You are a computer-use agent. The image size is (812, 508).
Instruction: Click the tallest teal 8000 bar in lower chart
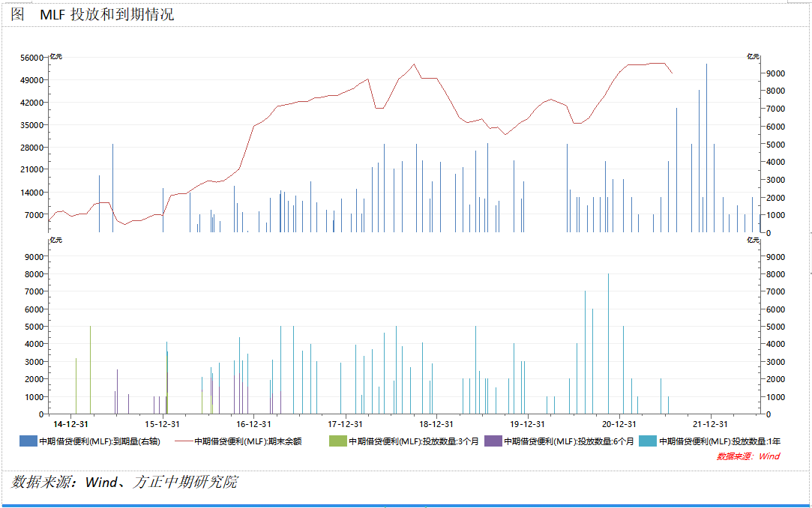[x=608, y=345]
